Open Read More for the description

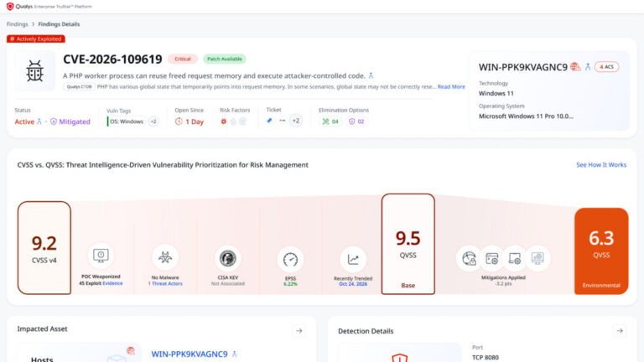point(451,86)
